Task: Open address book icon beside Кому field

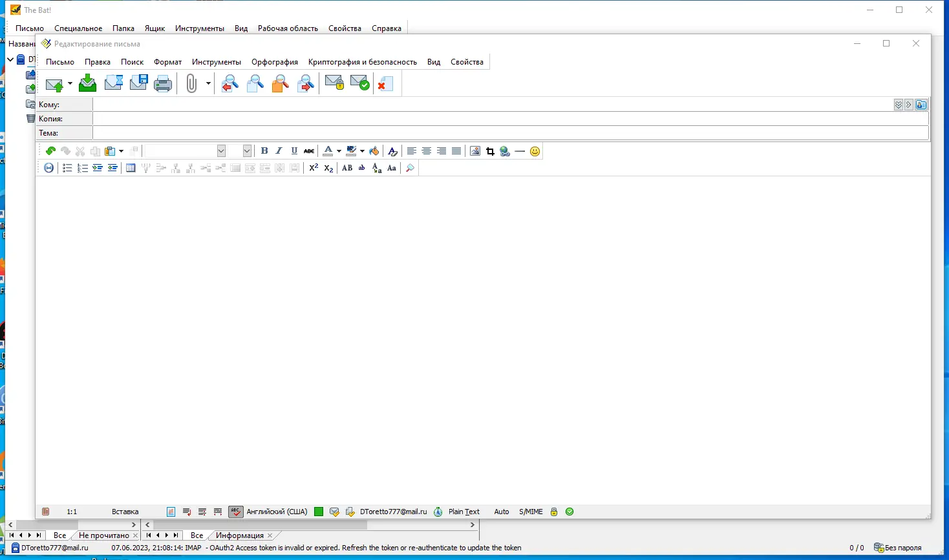Action: 921,105
